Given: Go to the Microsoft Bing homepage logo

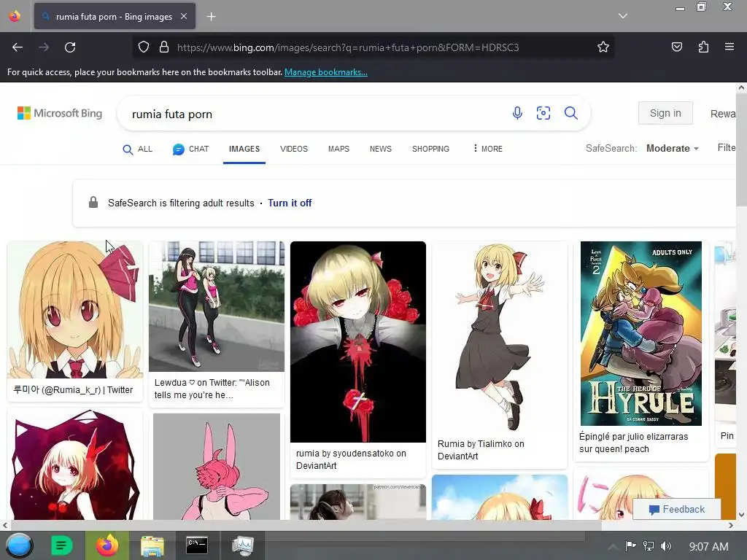Looking at the screenshot, I should [60, 113].
